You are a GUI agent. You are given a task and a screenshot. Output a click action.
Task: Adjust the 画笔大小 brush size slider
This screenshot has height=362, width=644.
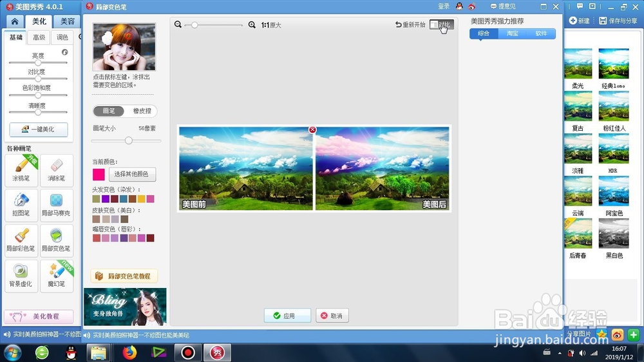(126, 140)
